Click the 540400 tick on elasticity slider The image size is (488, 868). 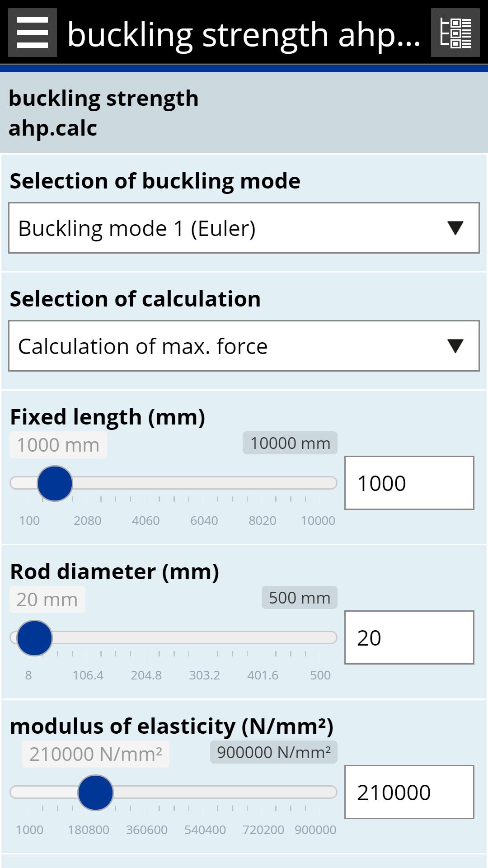click(205, 830)
